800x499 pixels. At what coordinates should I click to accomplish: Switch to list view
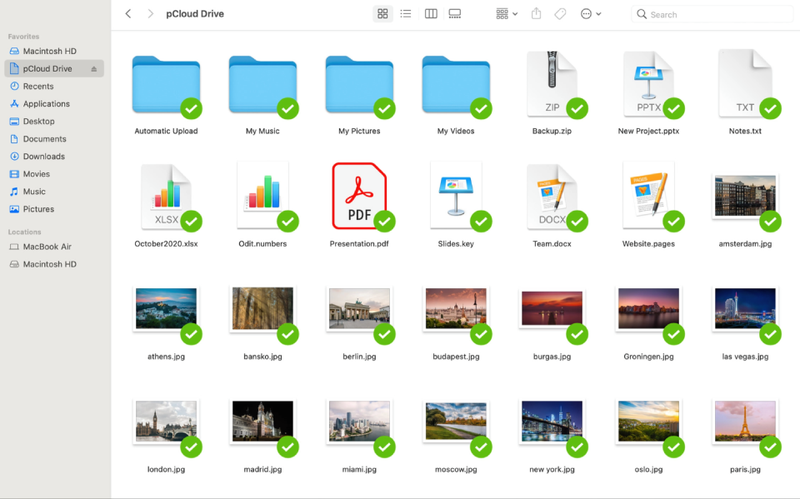click(x=406, y=14)
